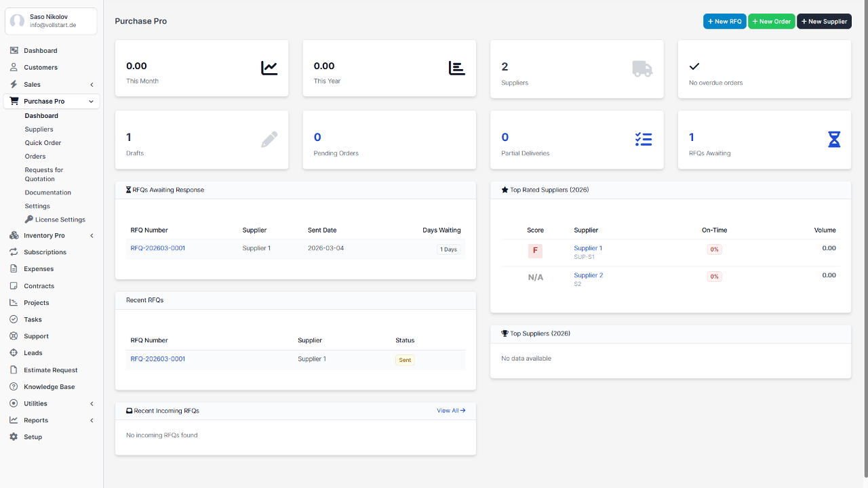Click the Sales lightning bolt icon

pos(14,84)
